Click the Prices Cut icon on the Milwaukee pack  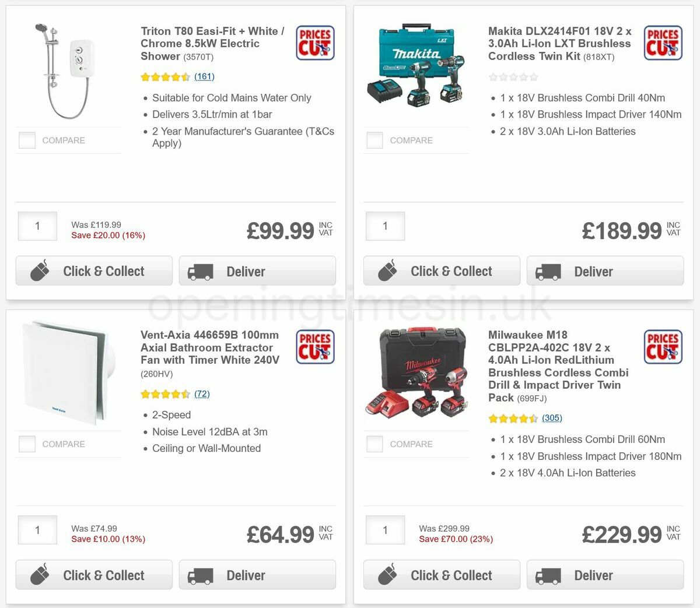point(663,346)
